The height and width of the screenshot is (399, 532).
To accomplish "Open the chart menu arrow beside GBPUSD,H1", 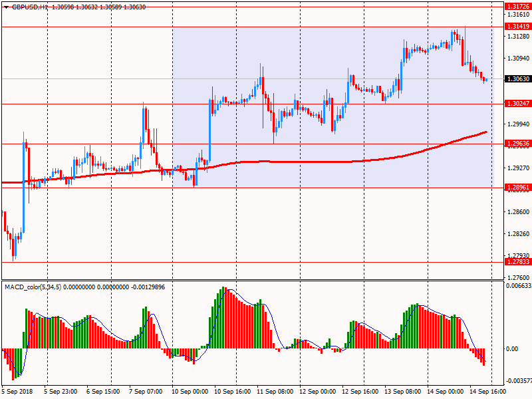I will click(x=7, y=7).
